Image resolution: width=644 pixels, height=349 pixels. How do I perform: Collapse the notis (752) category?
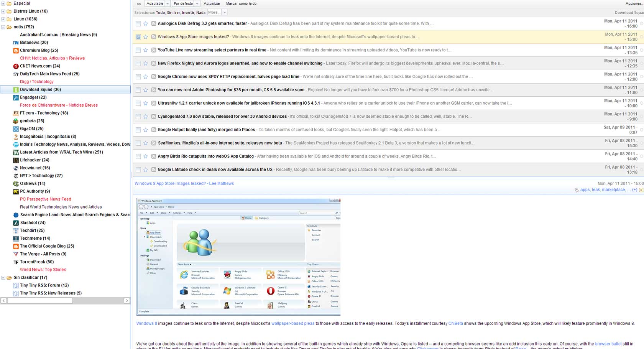coord(3,27)
